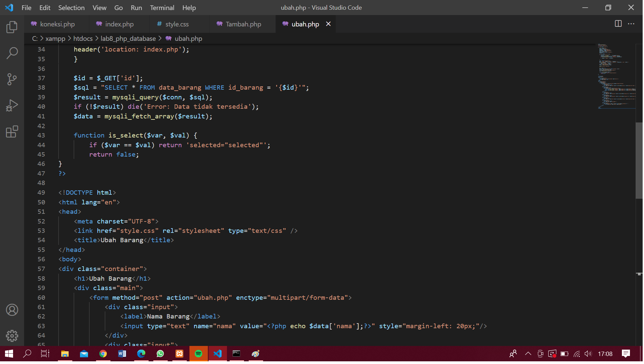Open the Manage gear icon
This screenshot has height=364, width=644.
[x=12, y=336]
